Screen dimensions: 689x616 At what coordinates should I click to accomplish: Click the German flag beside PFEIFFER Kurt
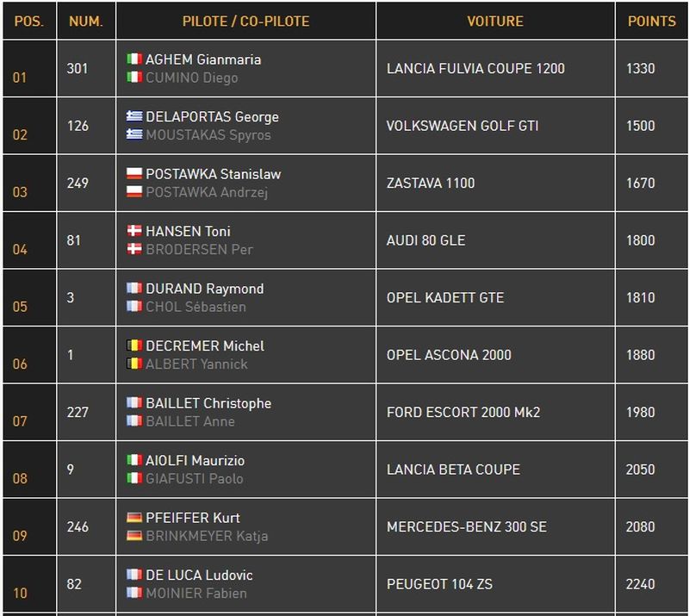tap(133, 518)
